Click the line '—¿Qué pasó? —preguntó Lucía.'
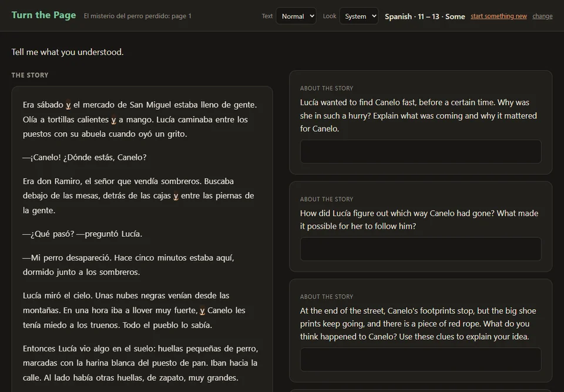 pos(82,234)
